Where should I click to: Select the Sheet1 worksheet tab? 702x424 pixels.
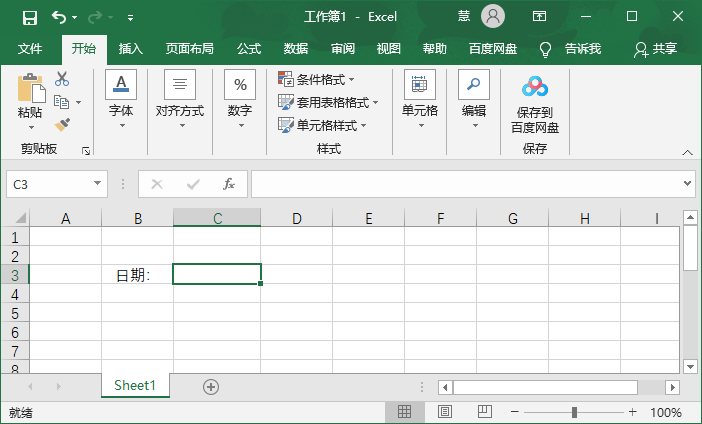(x=135, y=385)
